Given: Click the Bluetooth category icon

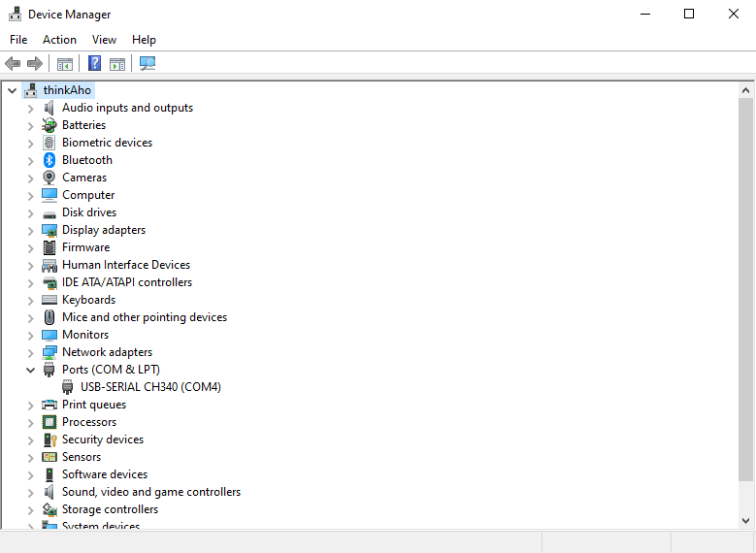Looking at the screenshot, I should pyautogui.click(x=49, y=160).
